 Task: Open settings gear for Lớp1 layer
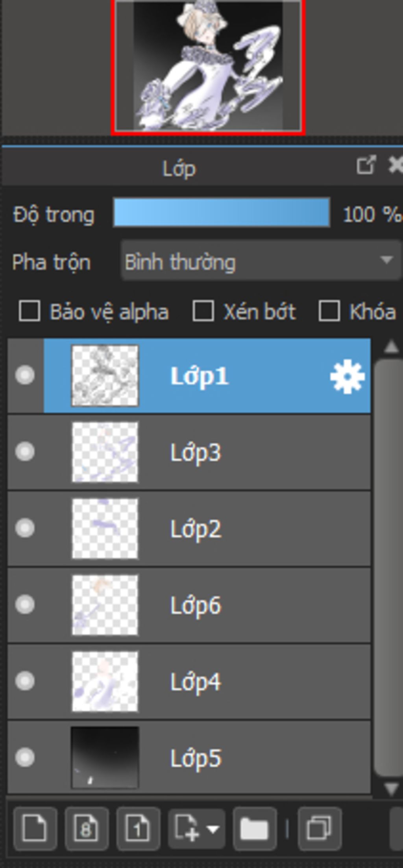(x=347, y=376)
